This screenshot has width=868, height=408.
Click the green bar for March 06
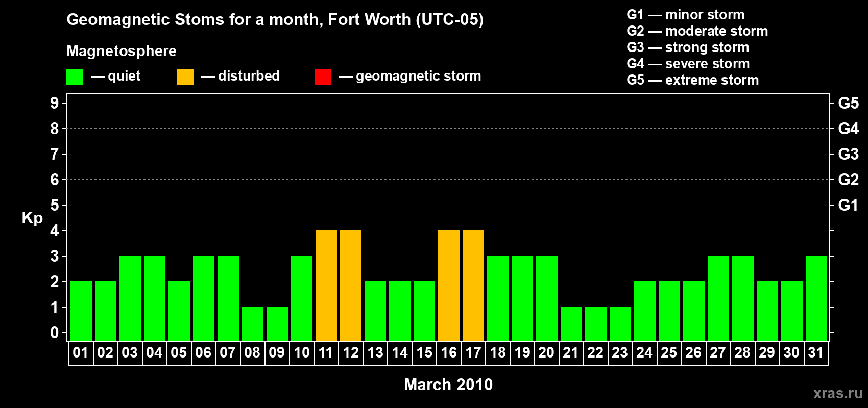pyautogui.click(x=204, y=298)
